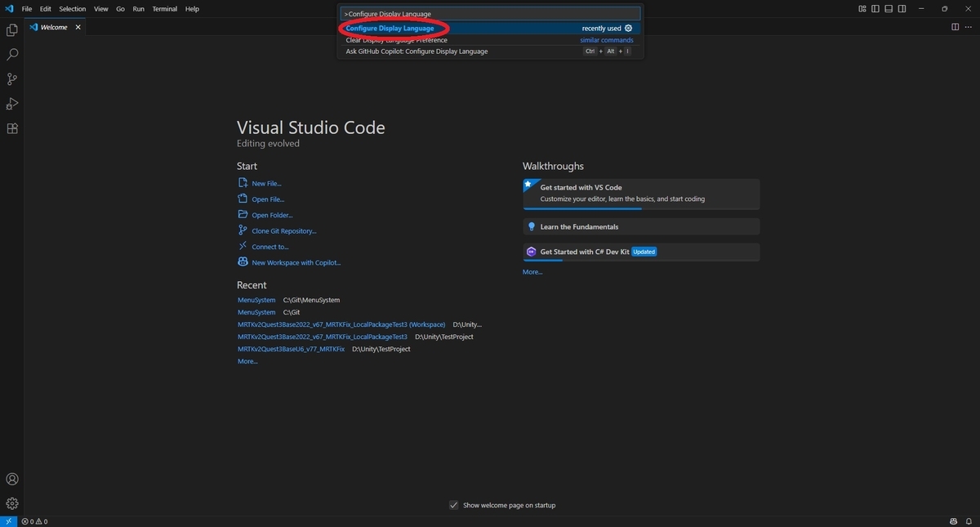Open the Search view in sidebar

tap(11, 53)
